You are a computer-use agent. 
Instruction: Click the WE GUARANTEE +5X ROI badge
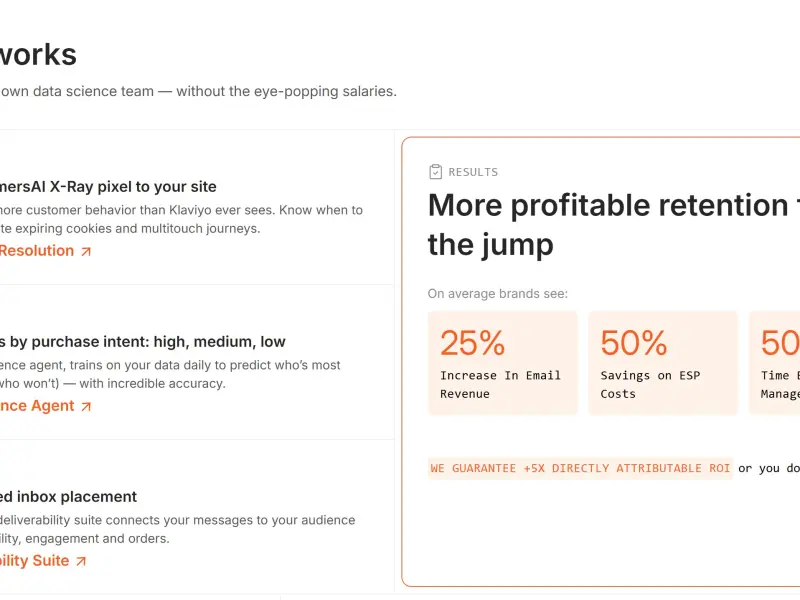click(580, 468)
